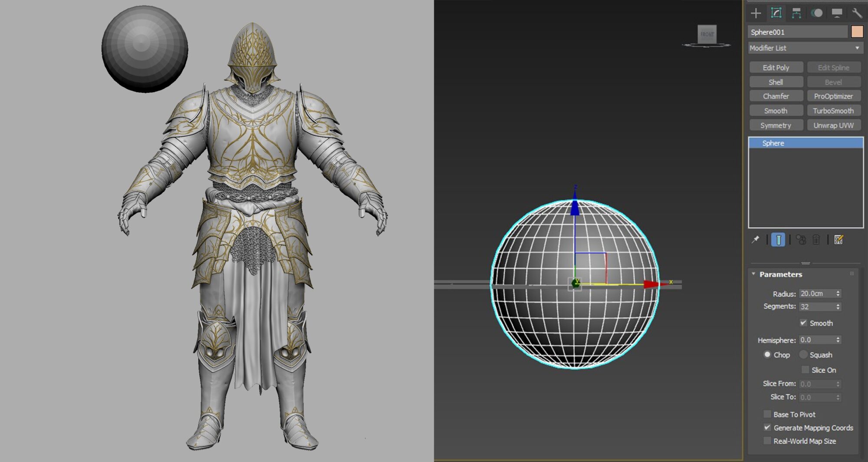The image size is (868, 462).
Task: Toggle Show End Result in the stack
Action: coord(778,239)
